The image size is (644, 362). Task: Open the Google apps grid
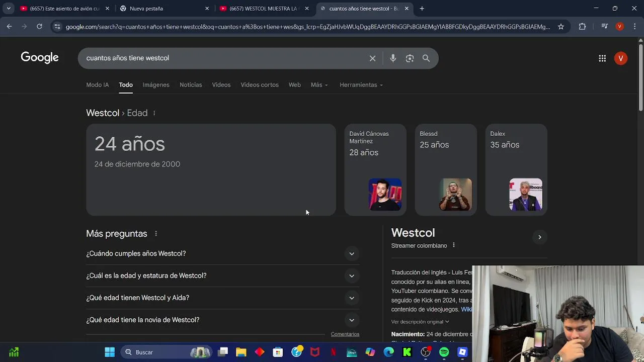click(602, 58)
